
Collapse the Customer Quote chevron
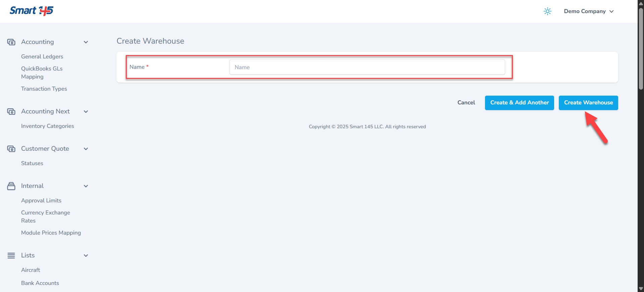point(86,149)
